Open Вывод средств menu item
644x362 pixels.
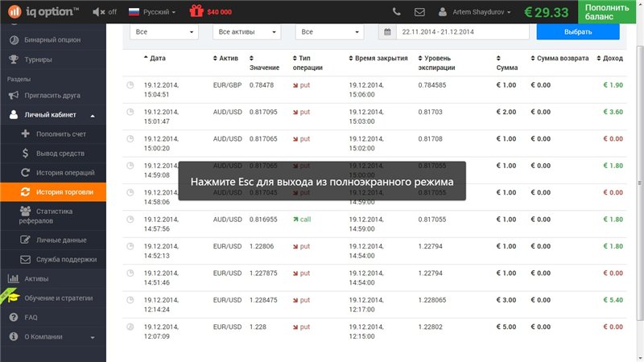pyautogui.click(x=60, y=153)
